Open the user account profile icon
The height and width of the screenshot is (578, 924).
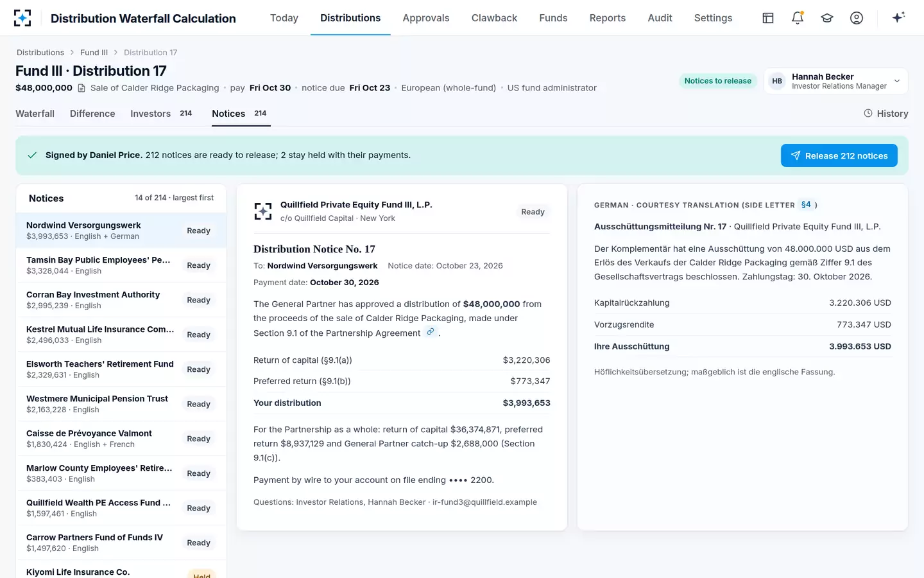tap(857, 18)
